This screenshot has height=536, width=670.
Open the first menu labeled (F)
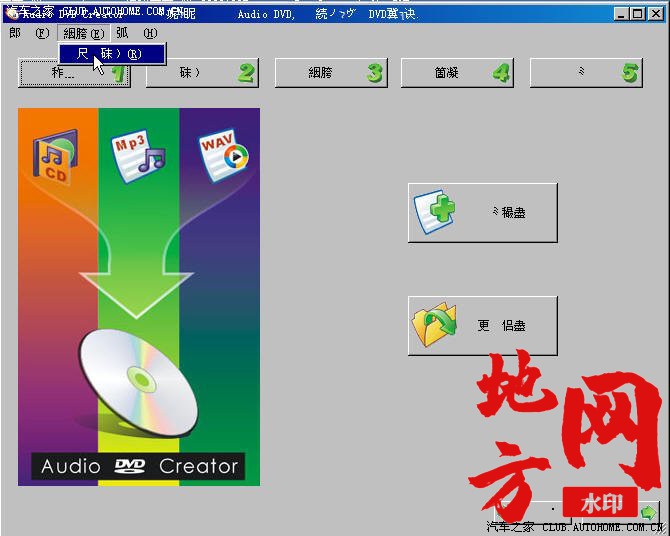(x=29, y=33)
